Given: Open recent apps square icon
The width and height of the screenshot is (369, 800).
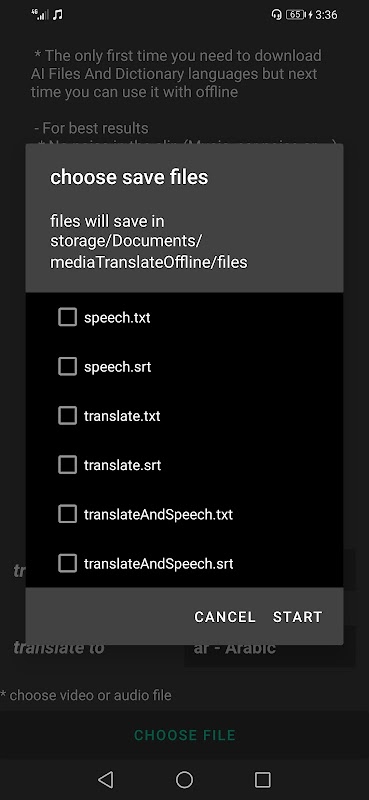Looking at the screenshot, I should [x=262, y=779].
